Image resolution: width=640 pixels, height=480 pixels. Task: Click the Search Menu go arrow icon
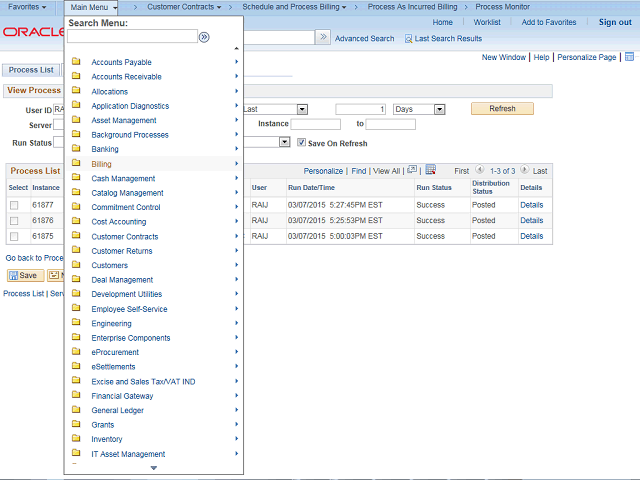click(x=204, y=37)
